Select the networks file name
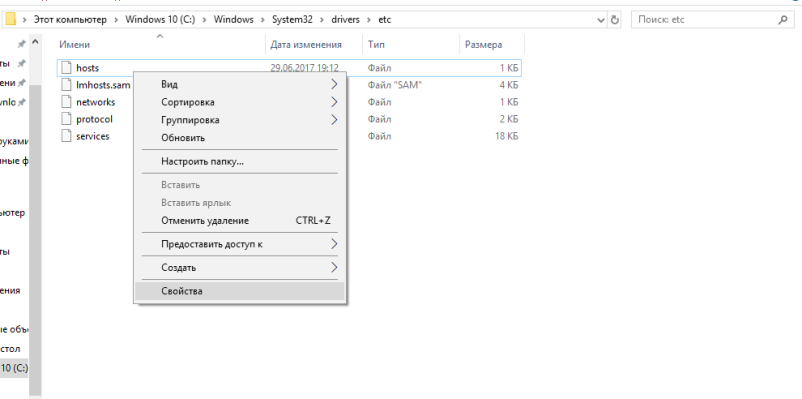 [x=96, y=102]
